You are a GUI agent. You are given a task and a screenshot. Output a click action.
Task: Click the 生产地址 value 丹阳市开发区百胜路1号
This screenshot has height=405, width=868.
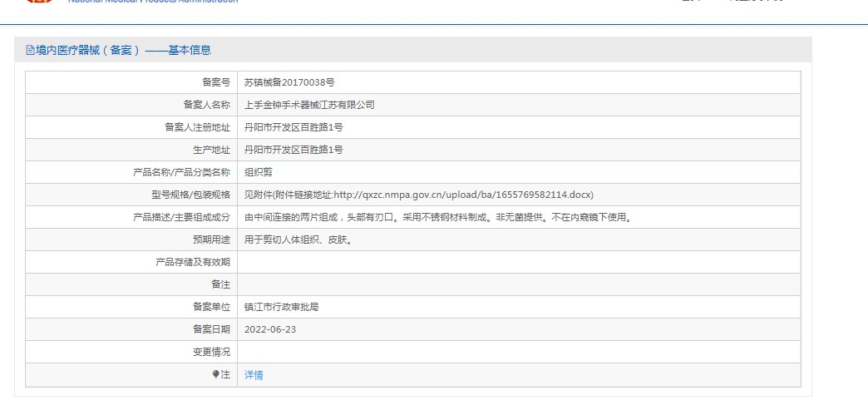[293, 150]
